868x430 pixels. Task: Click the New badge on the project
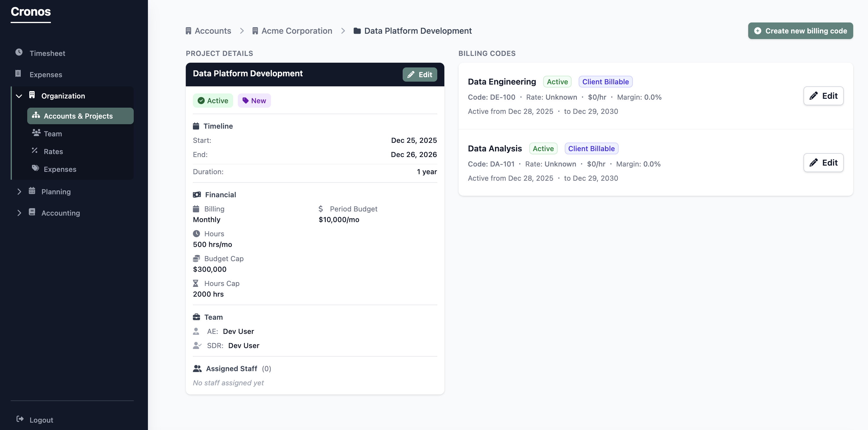click(x=254, y=100)
